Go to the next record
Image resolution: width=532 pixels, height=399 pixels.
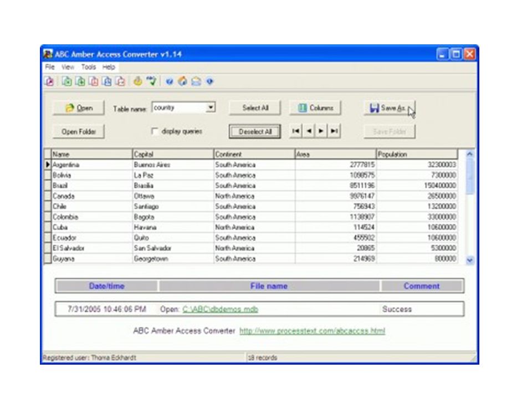pos(321,131)
